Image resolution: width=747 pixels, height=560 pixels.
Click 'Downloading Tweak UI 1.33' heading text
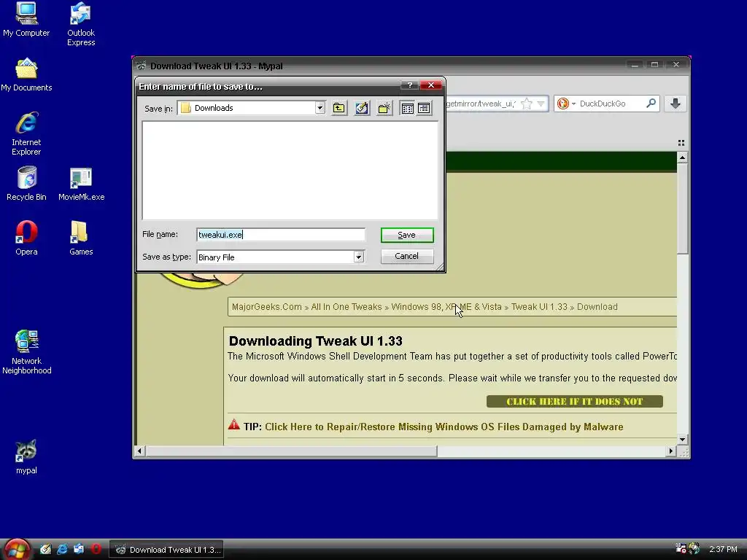point(315,341)
